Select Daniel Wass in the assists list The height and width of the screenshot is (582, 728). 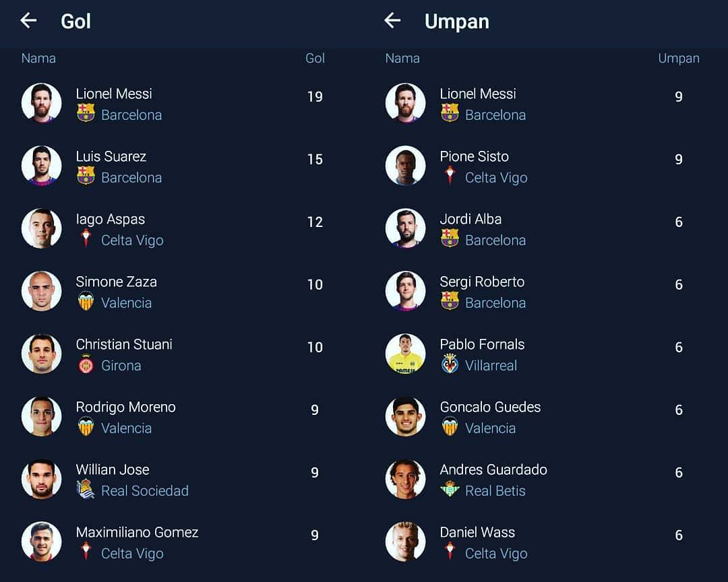coord(542,542)
